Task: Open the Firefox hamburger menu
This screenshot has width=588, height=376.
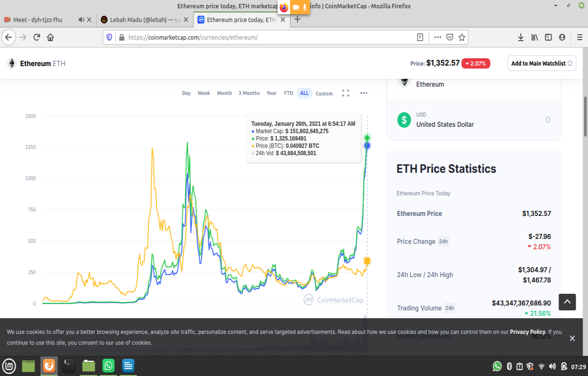Action: (580, 37)
